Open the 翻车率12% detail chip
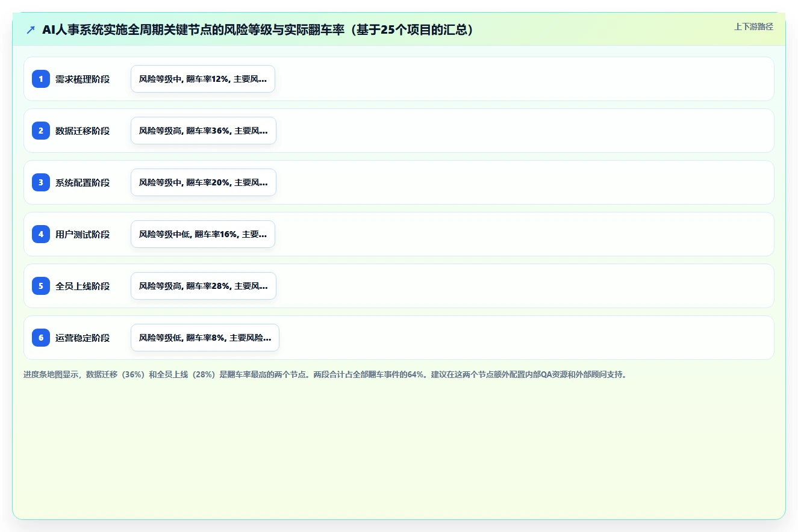Image resolution: width=798 pixels, height=532 pixels. [203, 79]
